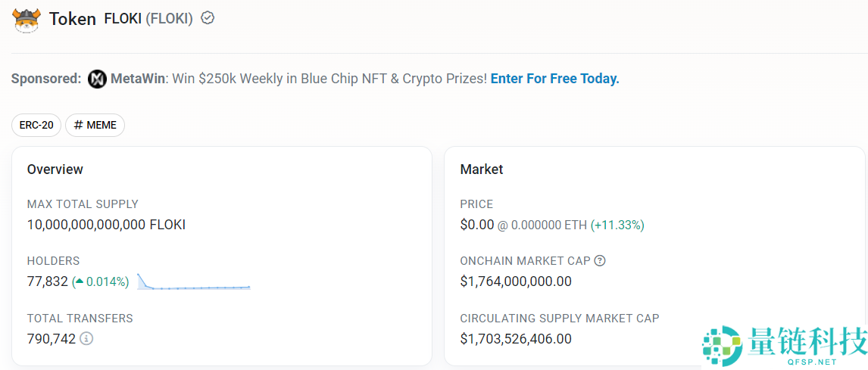
Task: Click the info icon beside total transfers
Action: pyautogui.click(x=86, y=338)
